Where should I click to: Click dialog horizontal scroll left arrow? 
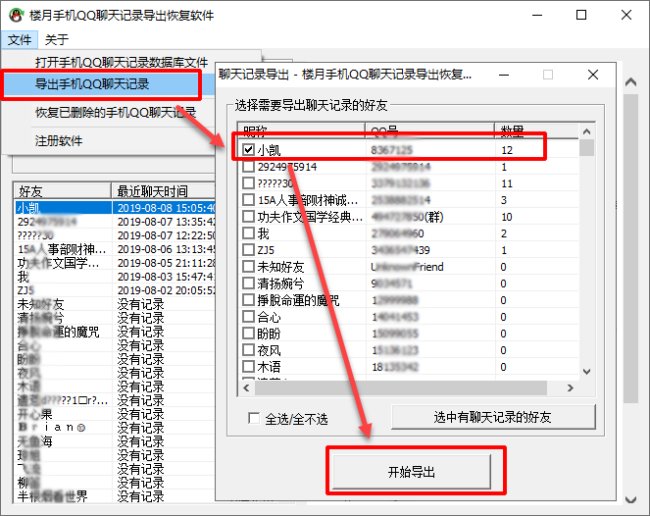click(246, 388)
